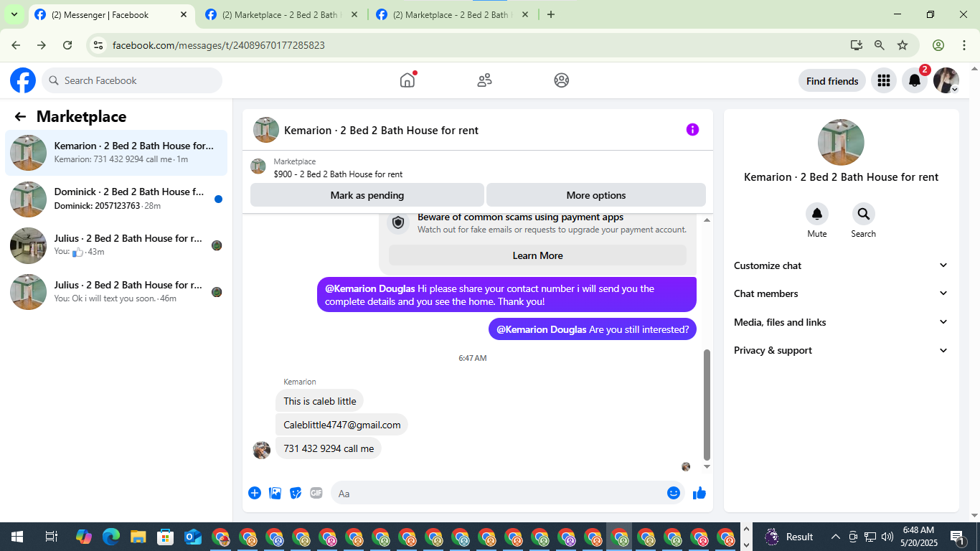Screen dimensions: 980x551
Task: Open the Friends icon in top navigation
Action: 485,80
